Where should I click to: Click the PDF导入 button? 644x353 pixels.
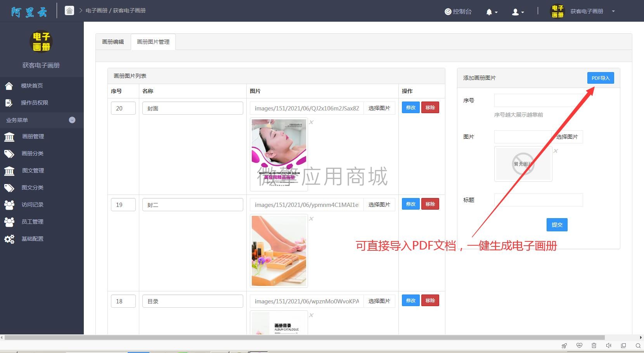pyautogui.click(x=601, y=78)
